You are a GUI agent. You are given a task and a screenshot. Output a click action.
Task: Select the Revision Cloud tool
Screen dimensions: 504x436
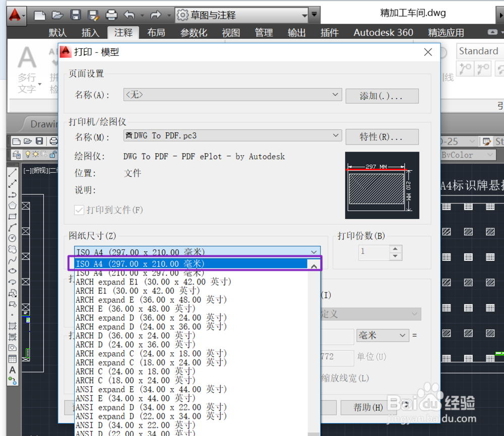(x=12, y=249)
